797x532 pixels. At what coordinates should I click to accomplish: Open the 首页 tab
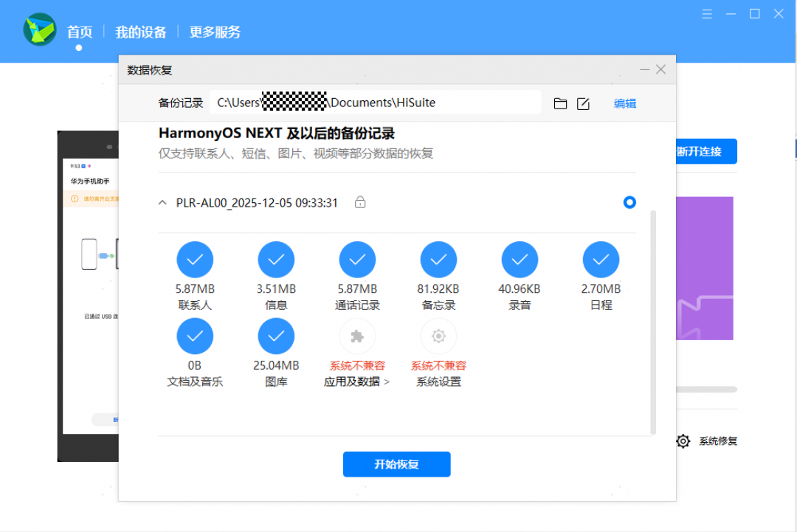point(80,32)
